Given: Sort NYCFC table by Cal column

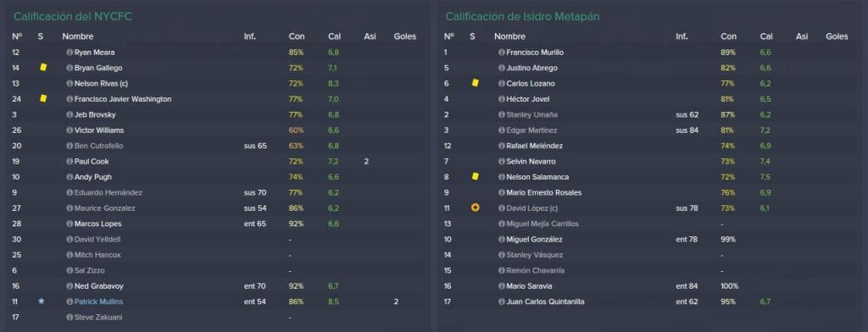Looking at the screenshot, I should [x=334, y=36].
